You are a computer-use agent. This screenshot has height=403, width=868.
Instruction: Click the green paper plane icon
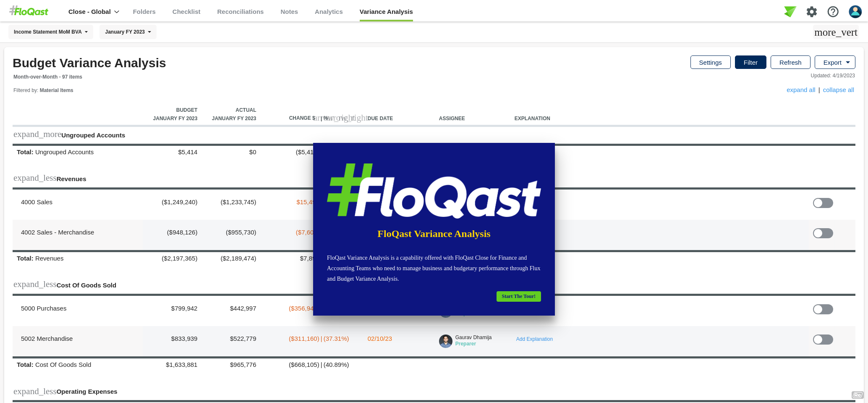click(790, 11)
